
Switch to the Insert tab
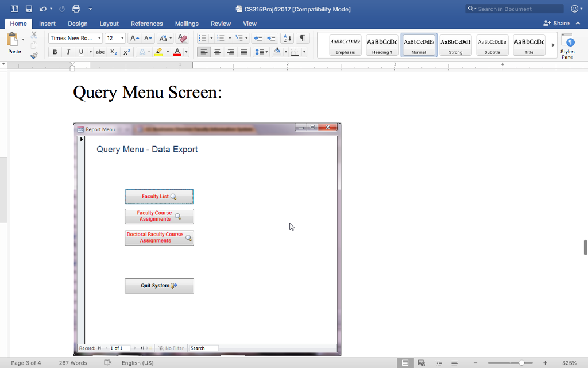coord(47,24)
